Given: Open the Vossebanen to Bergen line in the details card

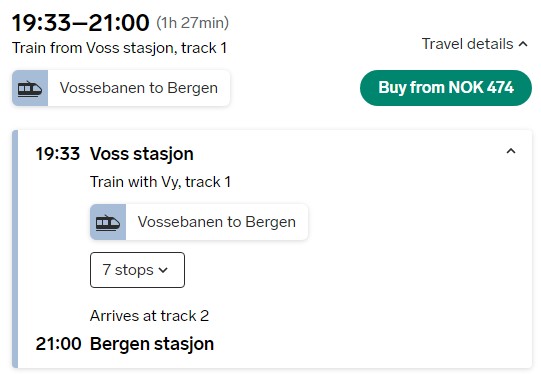Looking at the screenshot, I should tap(199, 222).
